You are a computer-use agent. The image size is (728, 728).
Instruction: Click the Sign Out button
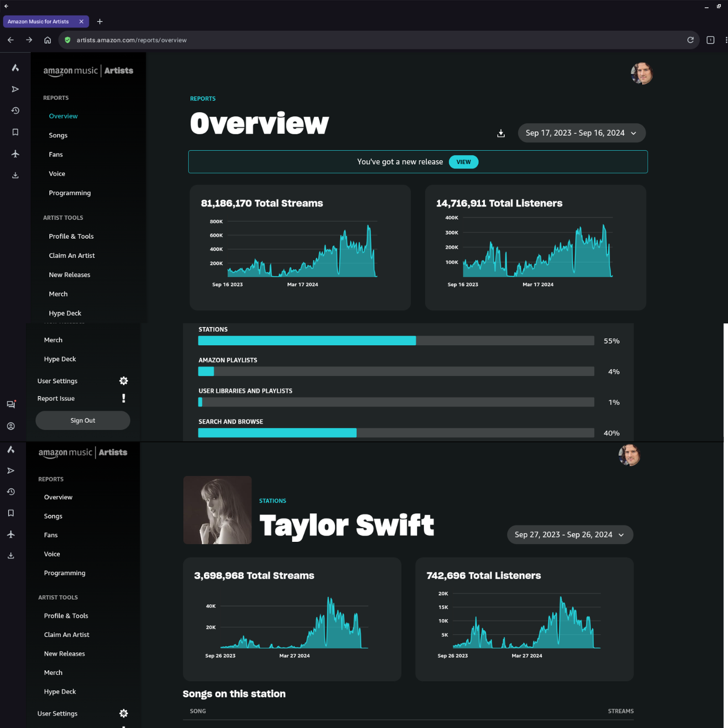(x=82, y=420)
